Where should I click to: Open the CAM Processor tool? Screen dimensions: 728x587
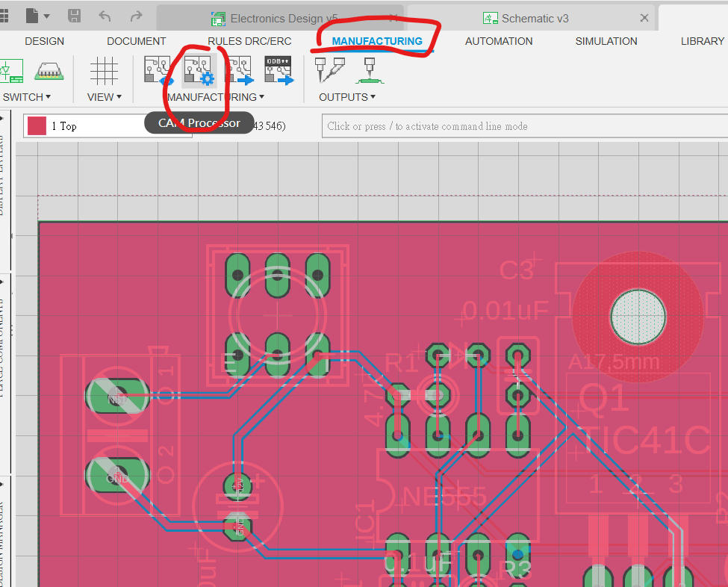199,71
